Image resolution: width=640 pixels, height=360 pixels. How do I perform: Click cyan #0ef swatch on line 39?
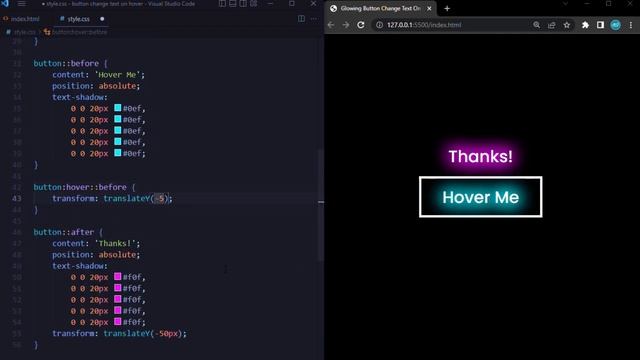pyautogui.click(x=118, y=153)
